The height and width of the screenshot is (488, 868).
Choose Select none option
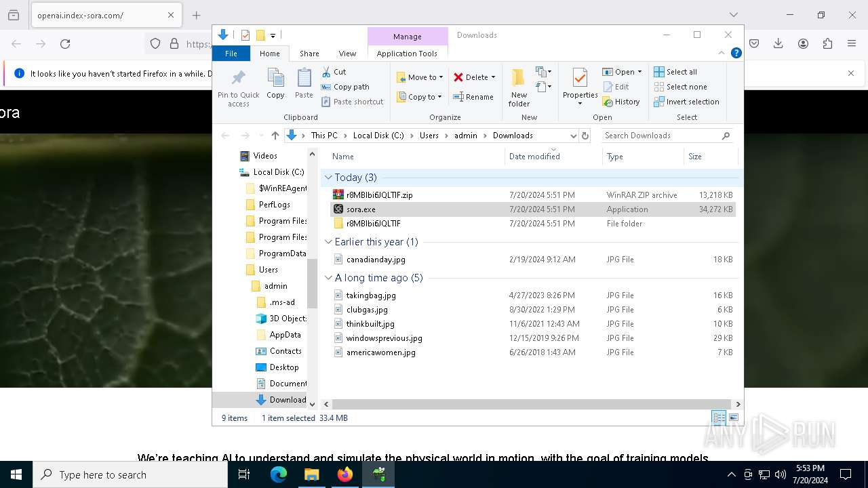(x=680, y=87)
